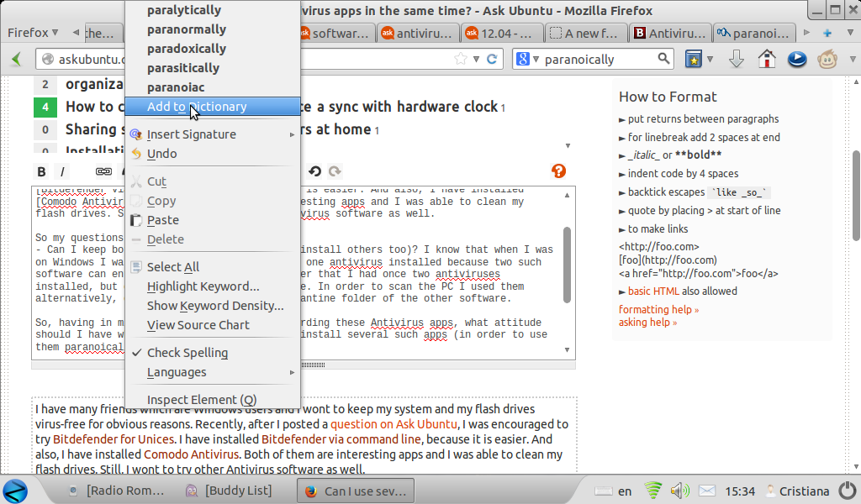This screenshot has height=504, width=861.
Task: Apply italic formatting in editor toolbar
Action: click(x=62, y=171)
